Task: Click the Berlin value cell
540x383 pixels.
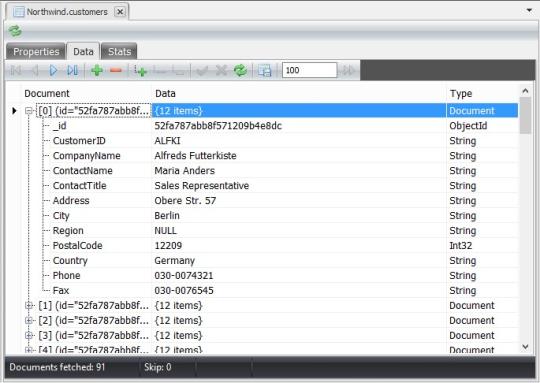Action: (167, 216)
